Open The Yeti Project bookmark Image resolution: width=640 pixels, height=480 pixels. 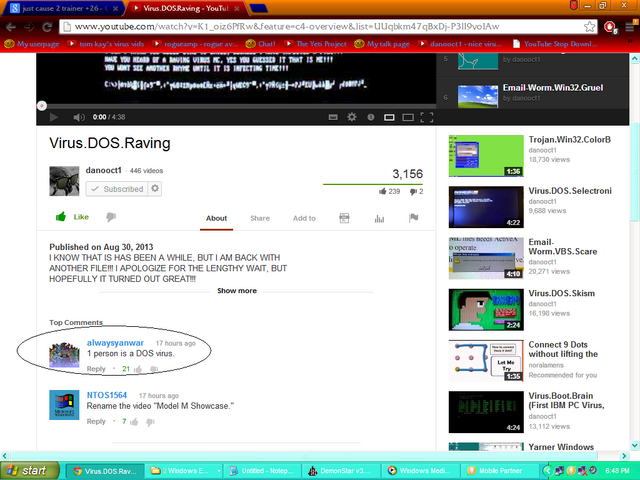click(316, 44)
